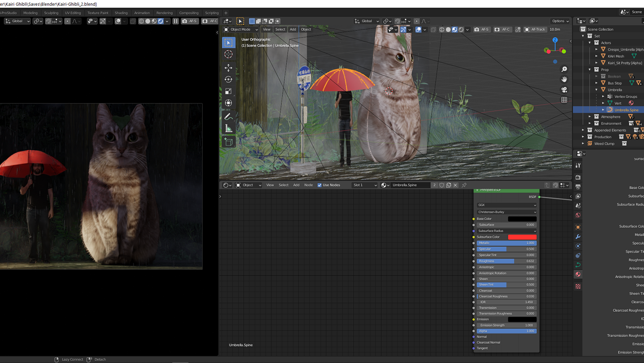
Task: Open the Render properties tab
Action: point(578,177)
